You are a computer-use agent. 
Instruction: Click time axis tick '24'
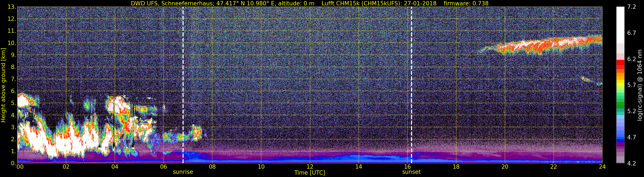pos(602,167)
